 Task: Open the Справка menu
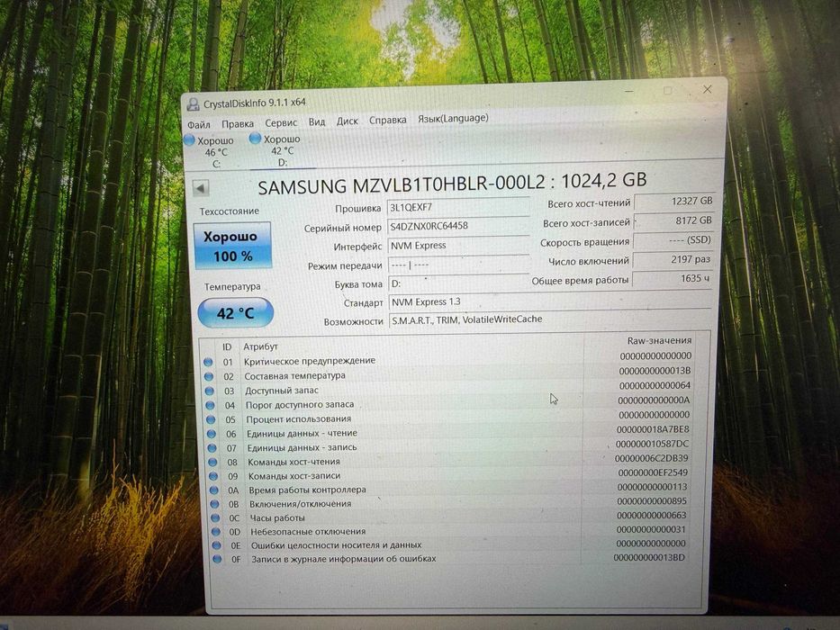point(387,120)
